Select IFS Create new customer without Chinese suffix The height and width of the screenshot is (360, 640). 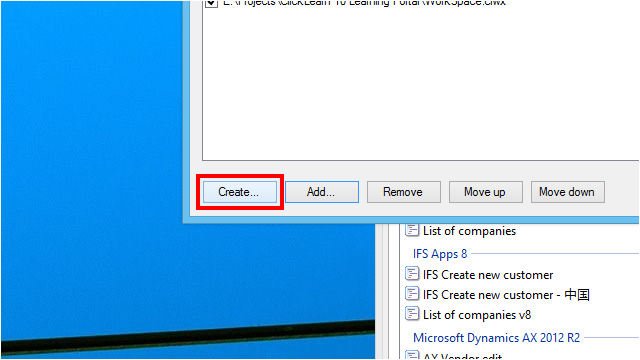488,275
